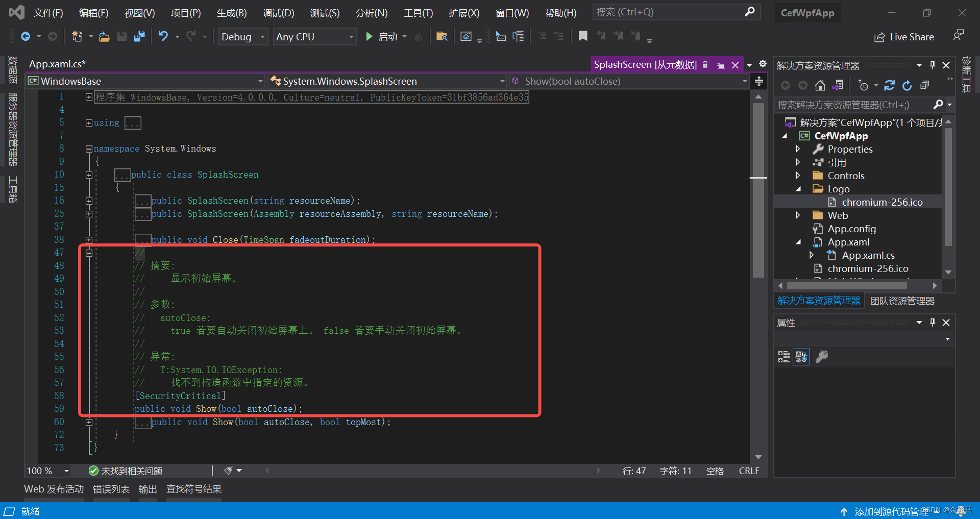Viewport: 980px width, 519px height.
Task: Switch to the 团队资源管理器 tab
Action: pos(901,301)
